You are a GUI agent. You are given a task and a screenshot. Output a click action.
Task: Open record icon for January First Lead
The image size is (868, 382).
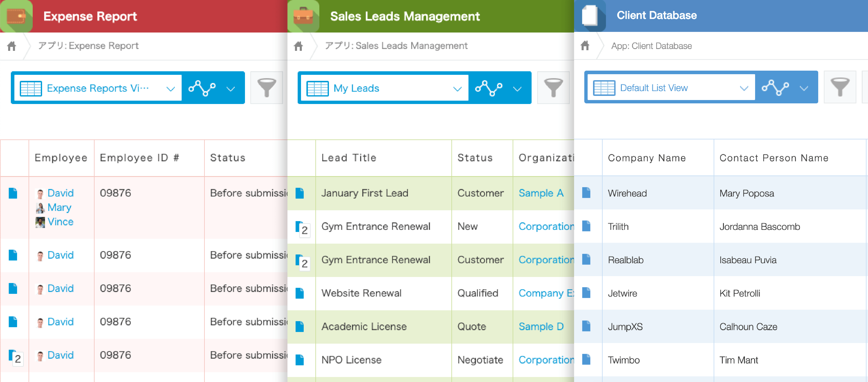click(x=300, y=193)
